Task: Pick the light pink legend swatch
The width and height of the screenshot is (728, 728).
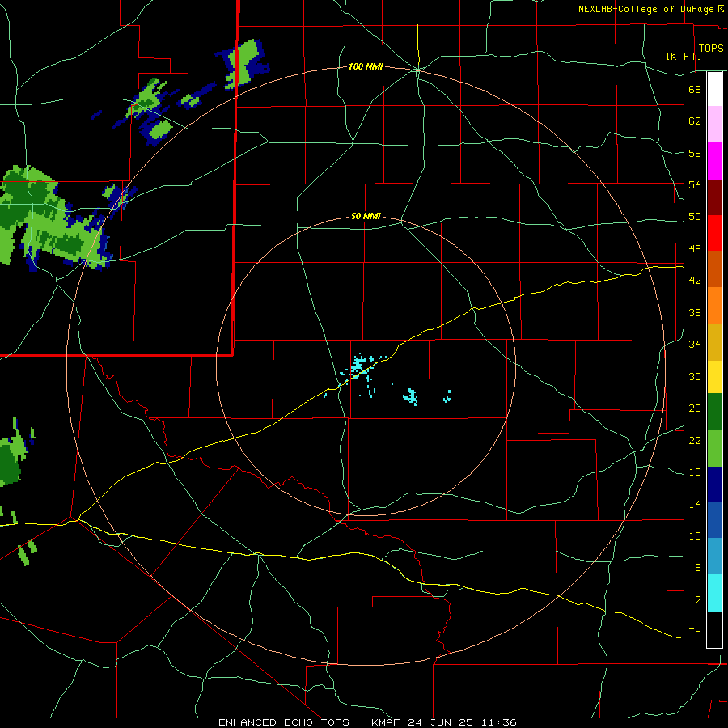Action: click(x=714, y=124)
